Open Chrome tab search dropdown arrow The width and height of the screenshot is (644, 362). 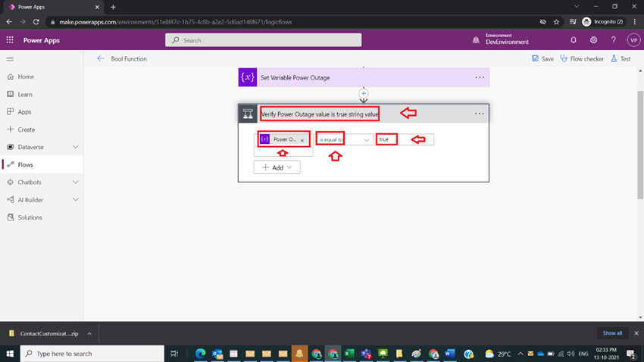577,7
